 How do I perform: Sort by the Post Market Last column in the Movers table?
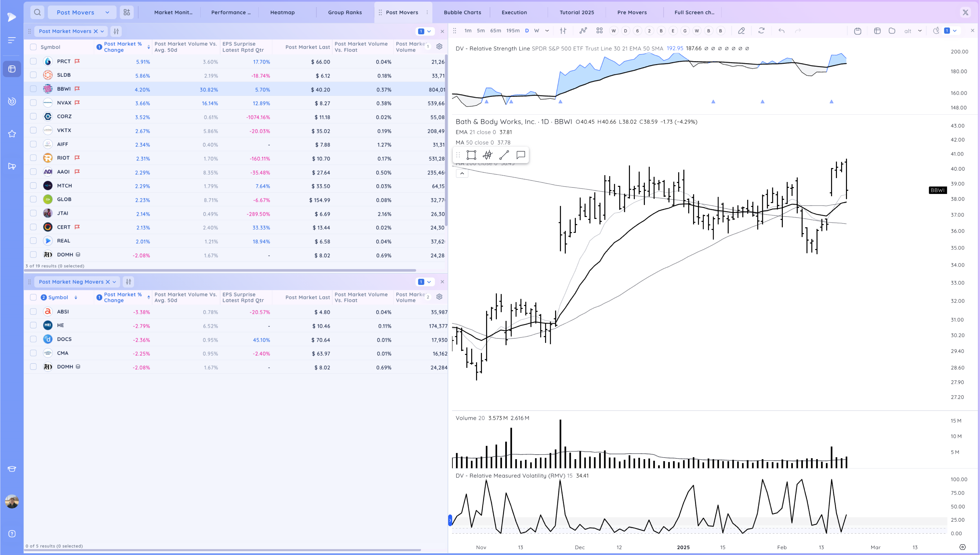307,47
